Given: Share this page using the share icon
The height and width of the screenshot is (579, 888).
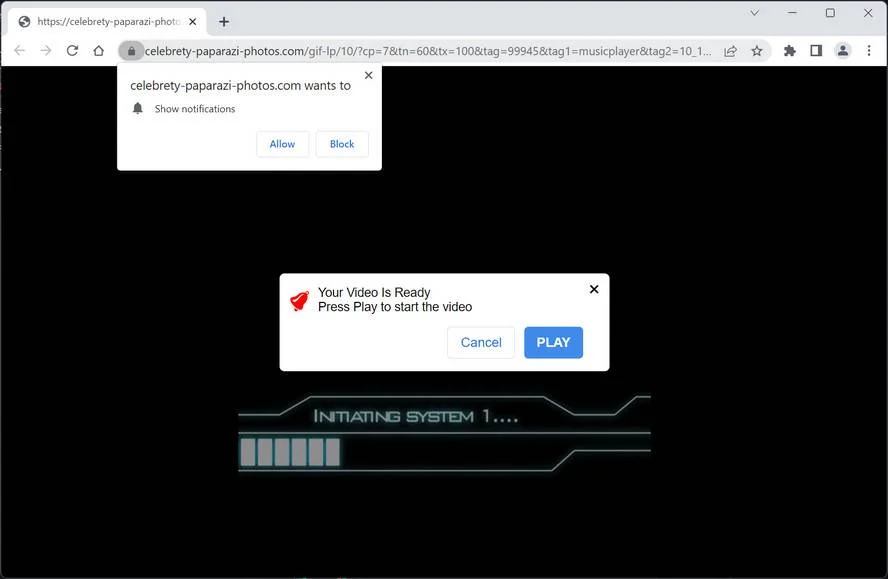Looking at the screenshot, I should coord(731,51).
